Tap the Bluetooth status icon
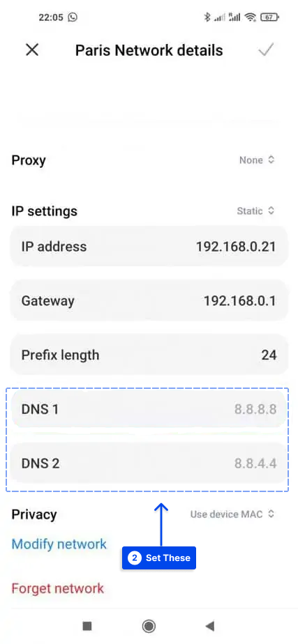 (207, 17)
